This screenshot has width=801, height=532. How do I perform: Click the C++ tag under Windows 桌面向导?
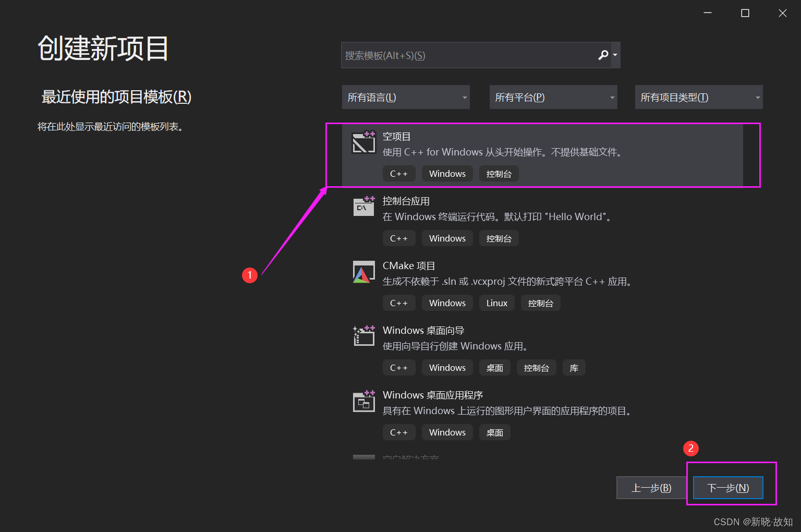point(399,368)
